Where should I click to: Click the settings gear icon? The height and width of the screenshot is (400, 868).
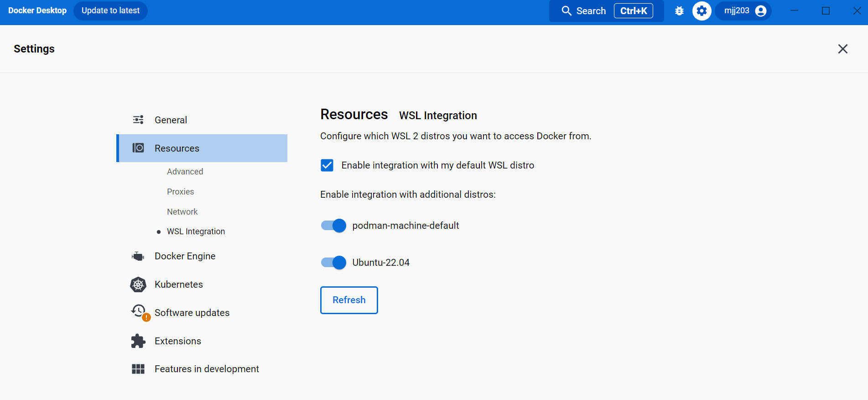click(702, 11)
